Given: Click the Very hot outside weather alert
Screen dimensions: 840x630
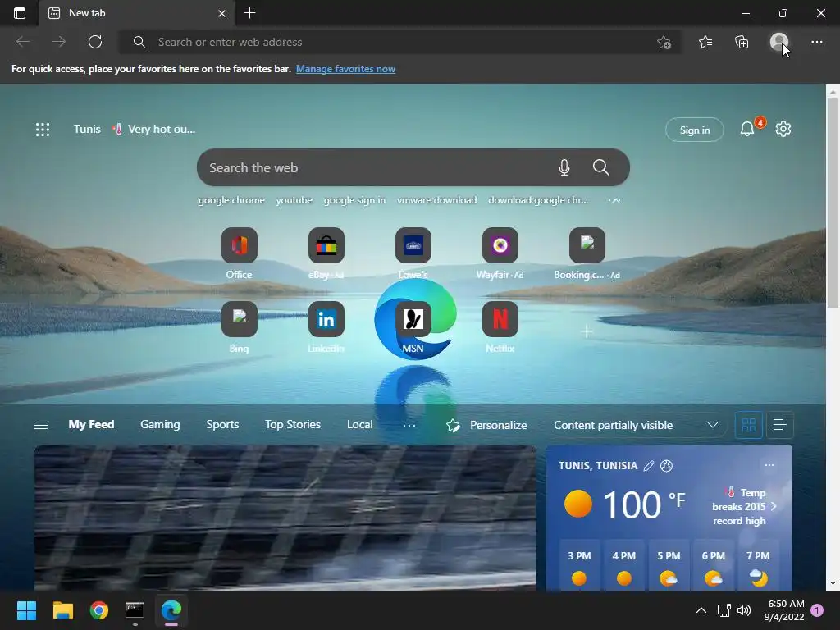Looking at the screenshot, I should (x=154, y=129).
